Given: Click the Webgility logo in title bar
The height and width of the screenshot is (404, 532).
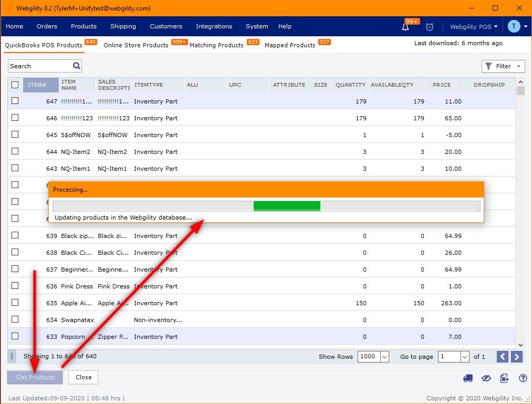Looking at the screenshot, I should (x=9, y=8).
